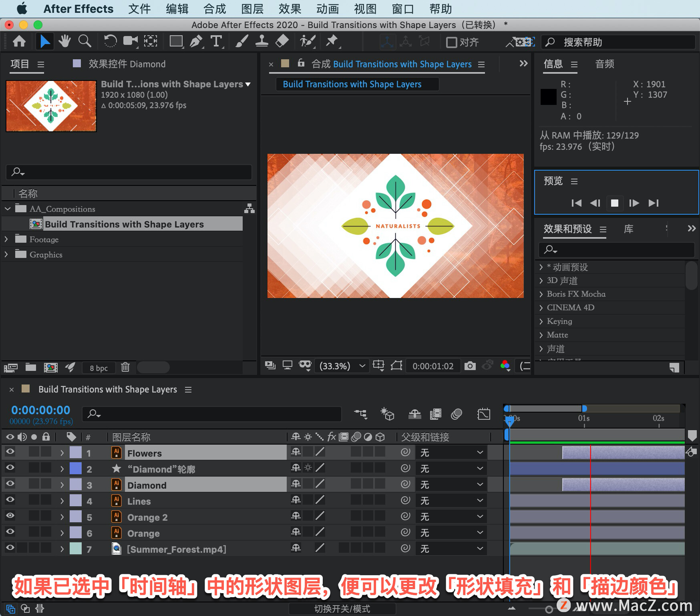This screenshot has width=700, height=616.
Task: Switch to the 库 tab
Action: (x=629, y=229)
